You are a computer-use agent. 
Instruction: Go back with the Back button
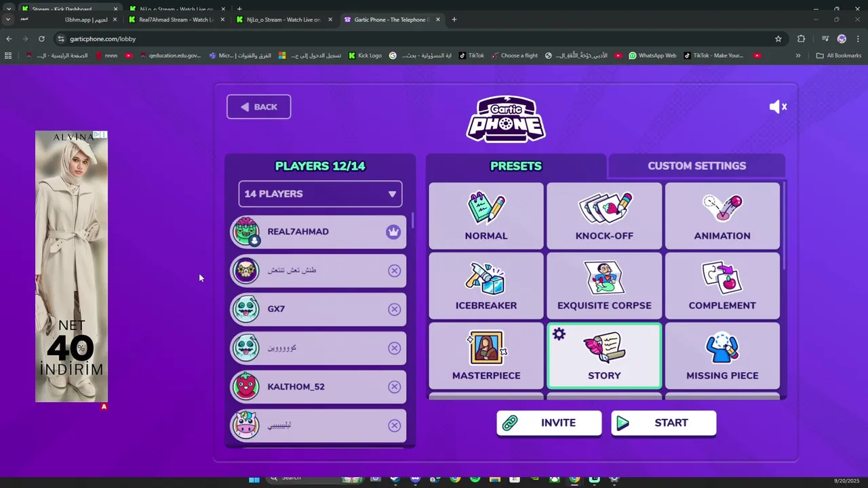coord(258,106)
